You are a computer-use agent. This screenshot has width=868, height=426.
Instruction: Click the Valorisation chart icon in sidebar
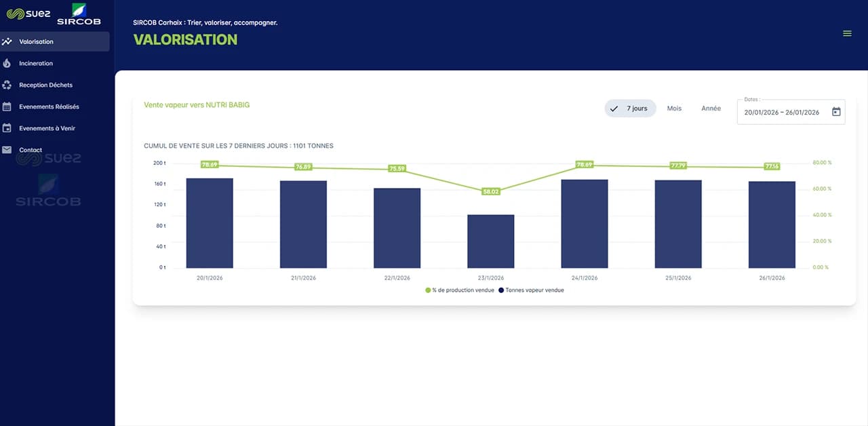pos(7,41)
